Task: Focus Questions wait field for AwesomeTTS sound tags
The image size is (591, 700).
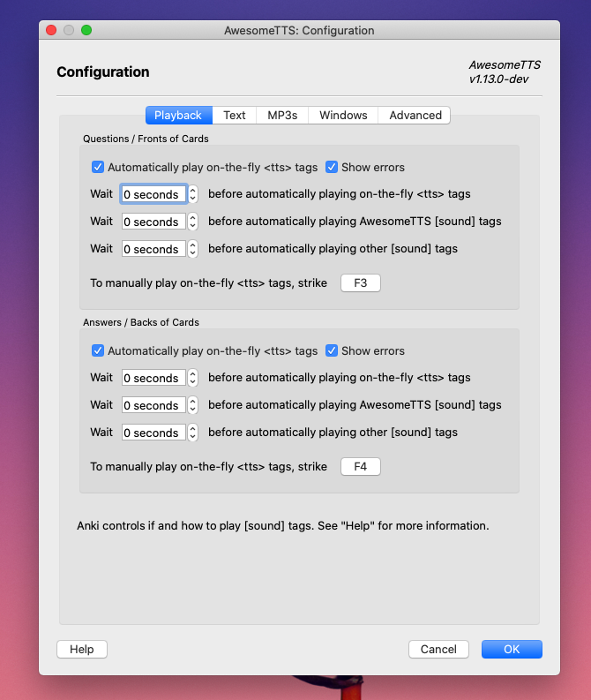Action: 153,222
